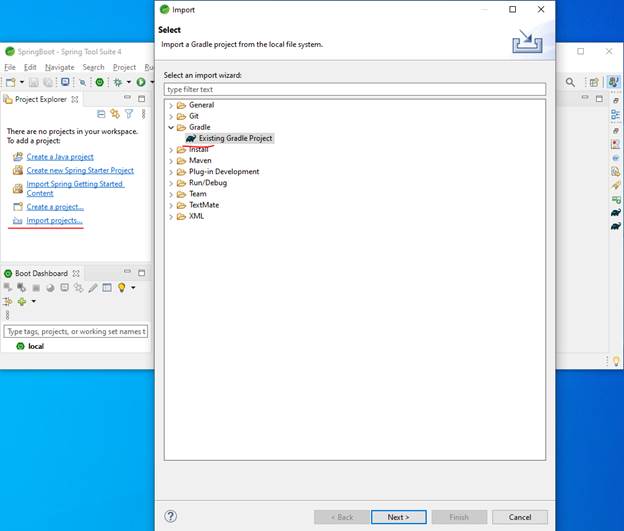Expand the General folder

171,105
